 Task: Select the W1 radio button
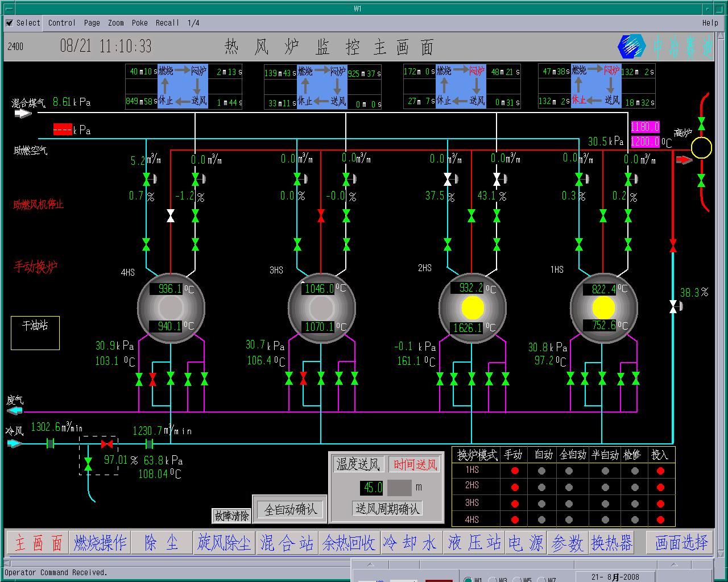[x=468, y=580]
